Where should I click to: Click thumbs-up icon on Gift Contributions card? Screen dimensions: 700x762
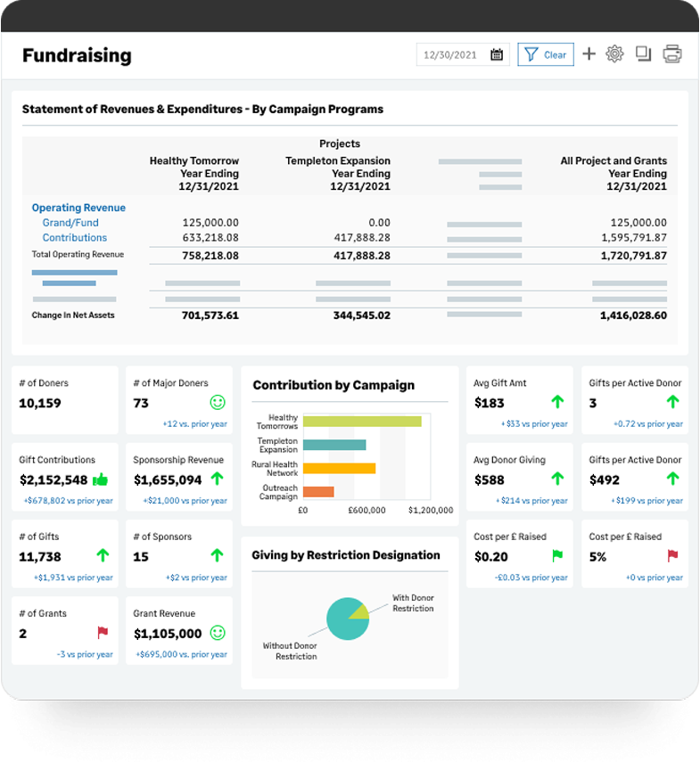point(100,479)
